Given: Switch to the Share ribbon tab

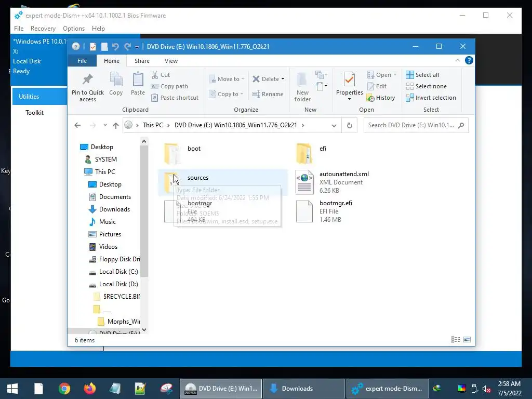Looking at the screenshot, I should tap(142, 61).
